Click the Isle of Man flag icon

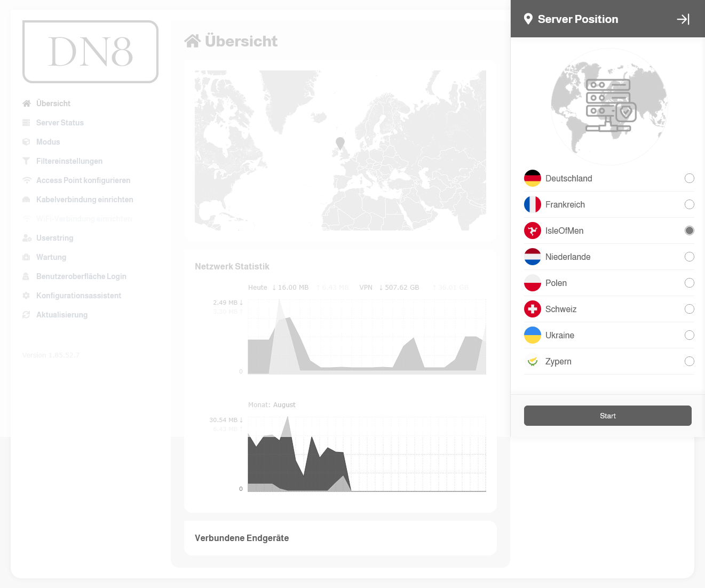[x=532, y=231]
